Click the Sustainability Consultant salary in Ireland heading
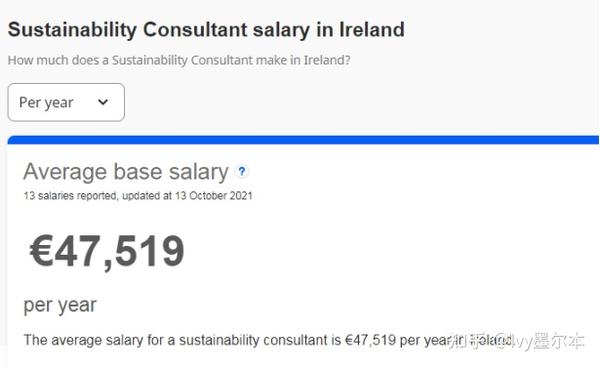The image size is (600, 368). pos(206,30)
